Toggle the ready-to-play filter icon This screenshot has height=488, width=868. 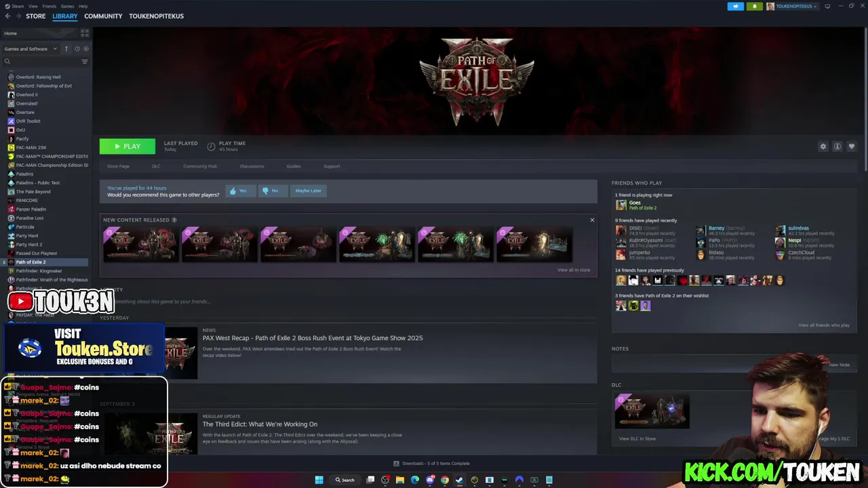[85, 49]
